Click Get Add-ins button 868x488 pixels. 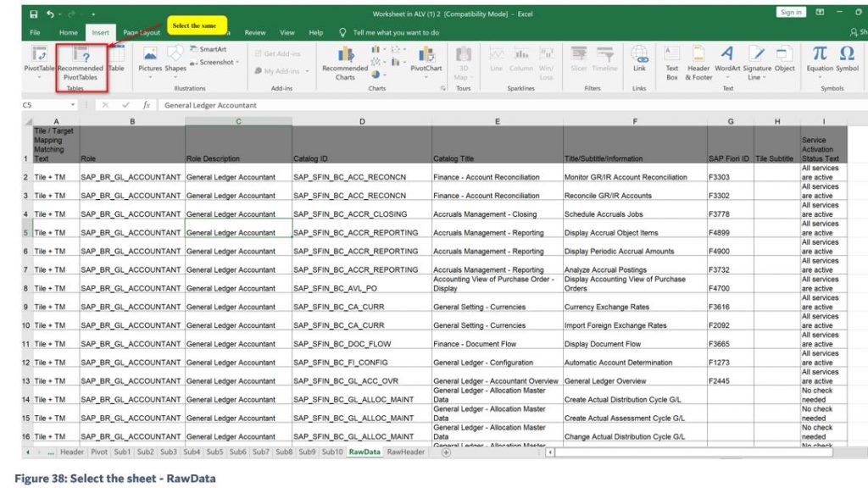(278, 53)
